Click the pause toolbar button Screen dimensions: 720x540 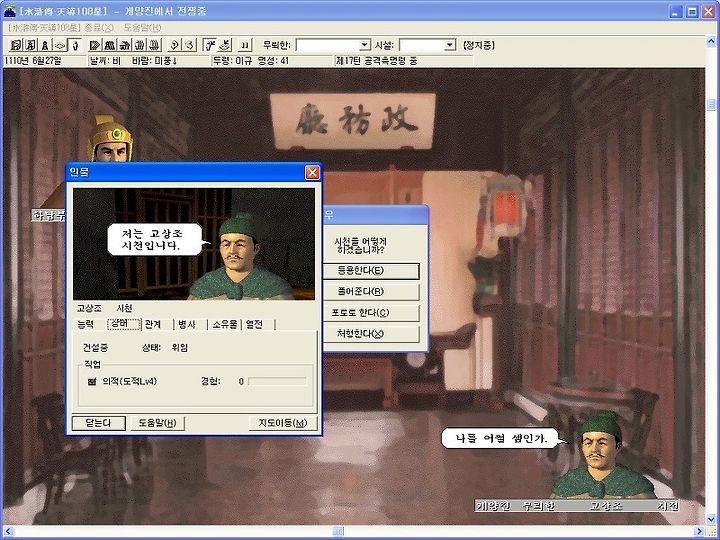click(245, 45)
